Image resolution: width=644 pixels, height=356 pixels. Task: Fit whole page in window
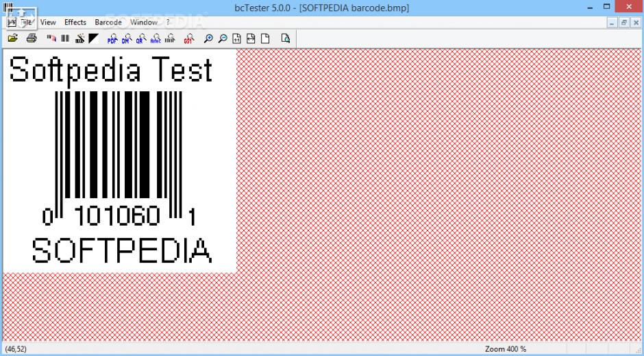[x=265, y=38]
